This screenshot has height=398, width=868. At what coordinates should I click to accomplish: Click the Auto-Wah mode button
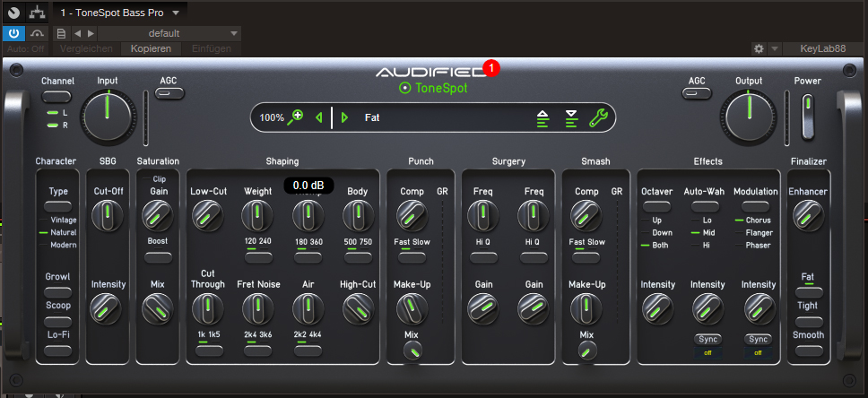tap(705, 206)
